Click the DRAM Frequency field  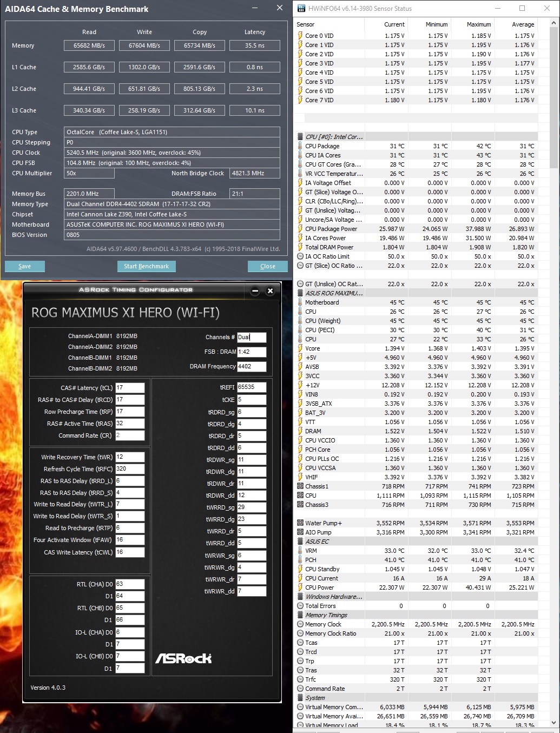tap(252, 366)
